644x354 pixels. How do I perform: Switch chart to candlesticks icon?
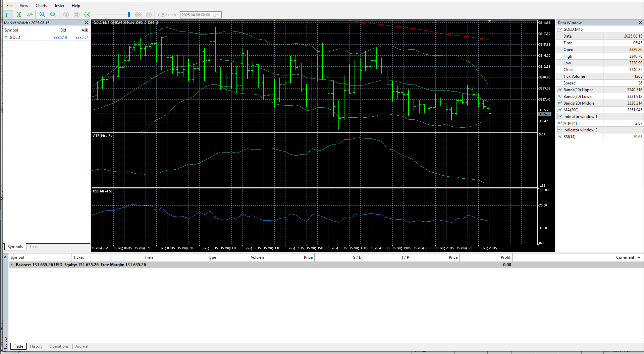[x=19, y=15]
